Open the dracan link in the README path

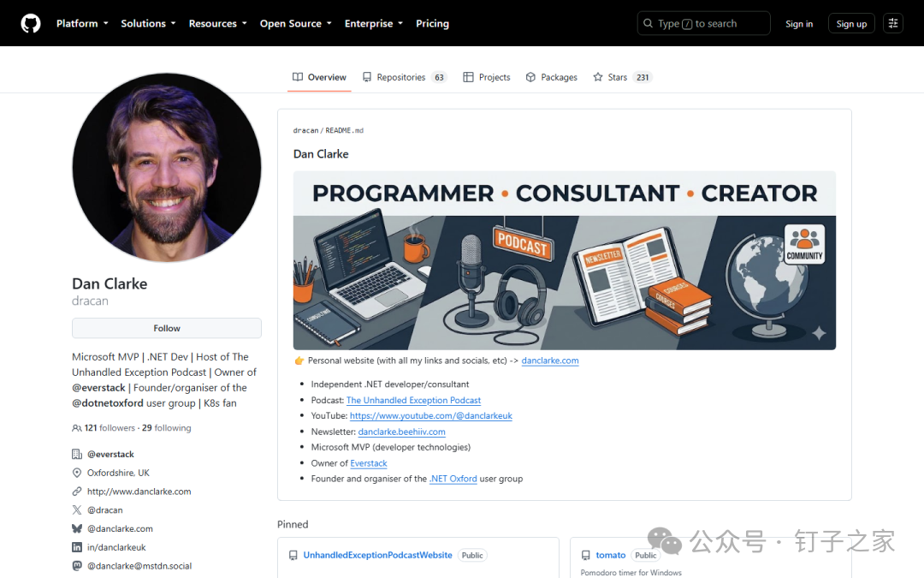click(305, 130)
